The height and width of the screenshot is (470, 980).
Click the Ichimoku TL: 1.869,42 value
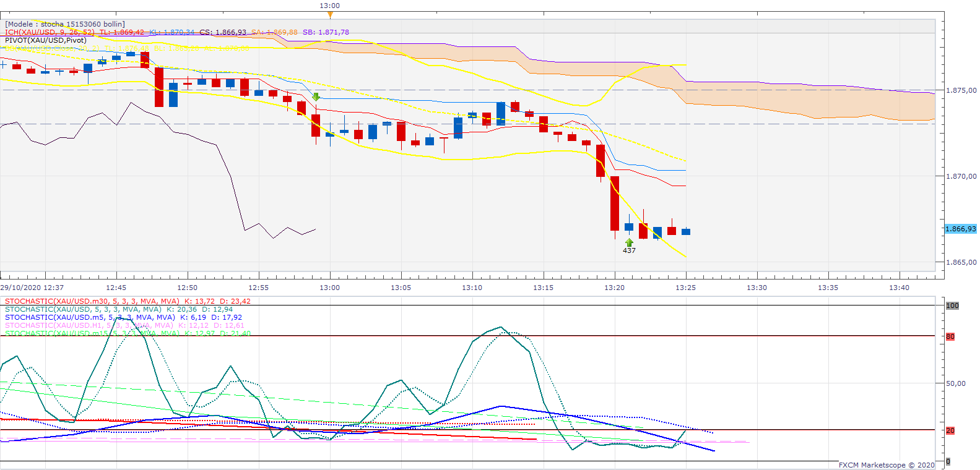(x=122, y=32)
